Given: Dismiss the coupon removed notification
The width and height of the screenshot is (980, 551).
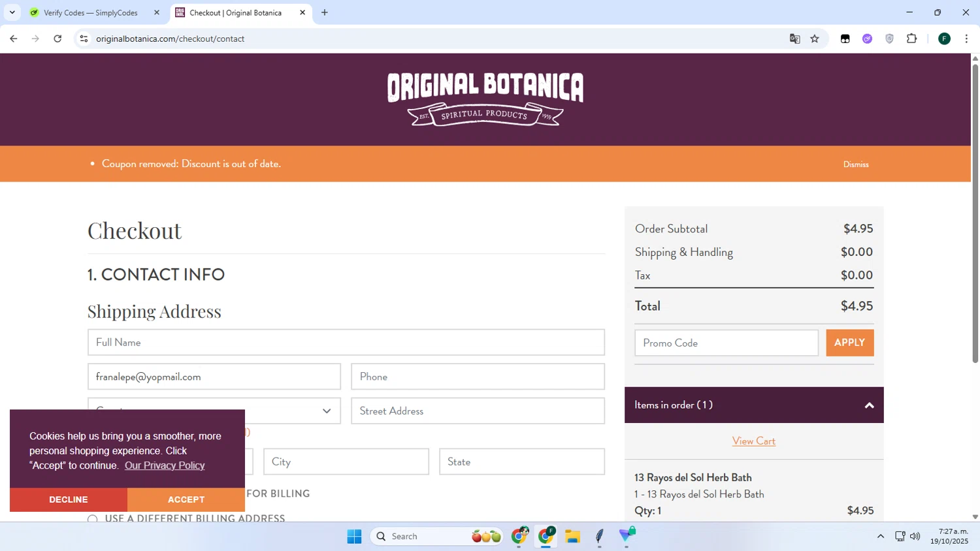Looking at the screenshot, I should click(855, 165).
